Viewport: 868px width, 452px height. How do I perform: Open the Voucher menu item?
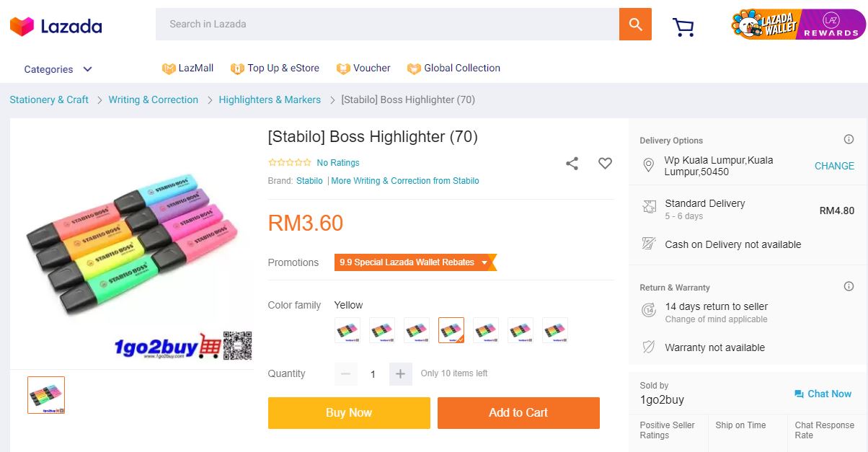click(363, 68)
